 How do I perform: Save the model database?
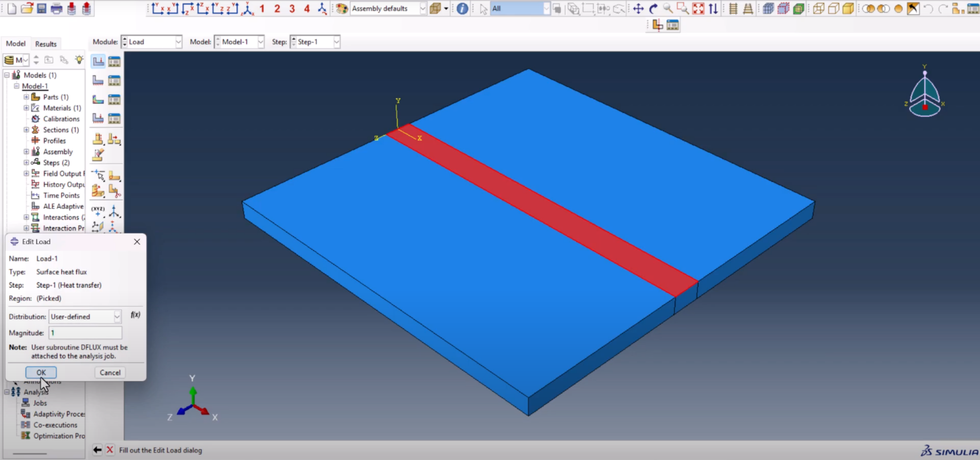[x=43, y=9]
